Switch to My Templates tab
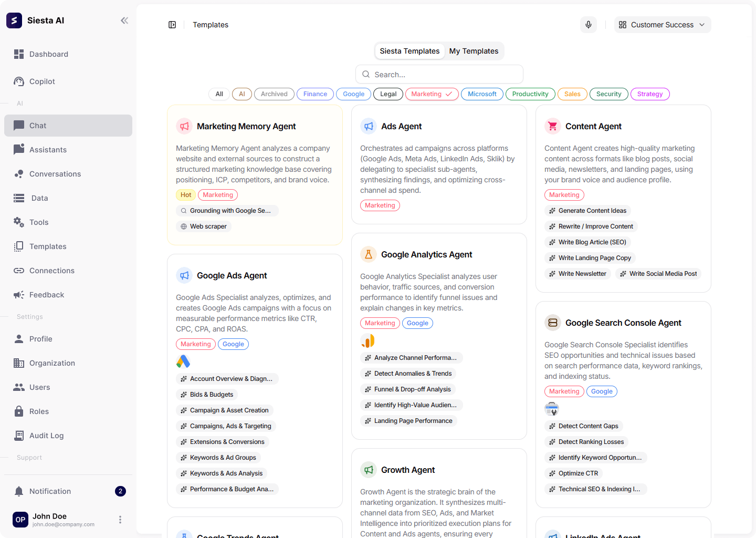 (x=474, y=51)
